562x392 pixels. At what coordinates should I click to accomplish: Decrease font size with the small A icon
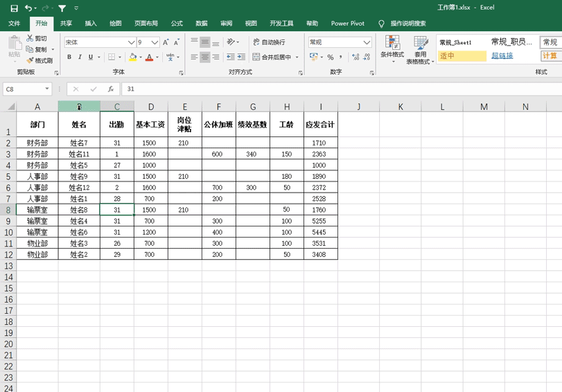[177, 42]
